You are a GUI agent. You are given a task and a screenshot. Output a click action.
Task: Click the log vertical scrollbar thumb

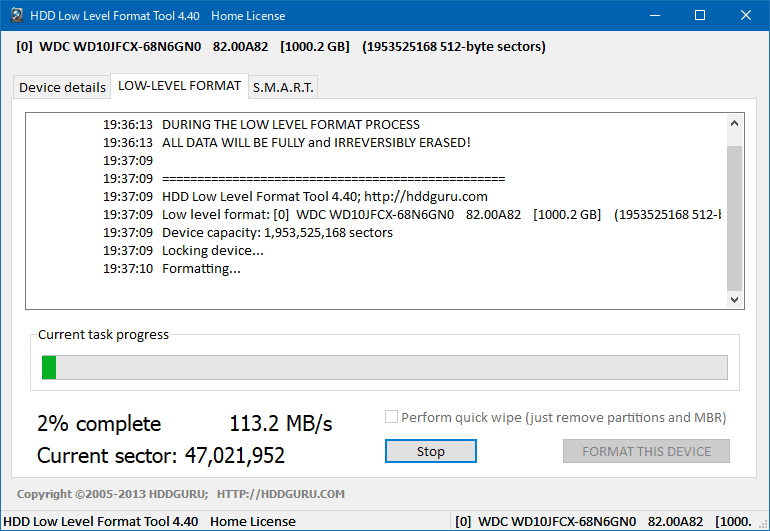(734, 219)
